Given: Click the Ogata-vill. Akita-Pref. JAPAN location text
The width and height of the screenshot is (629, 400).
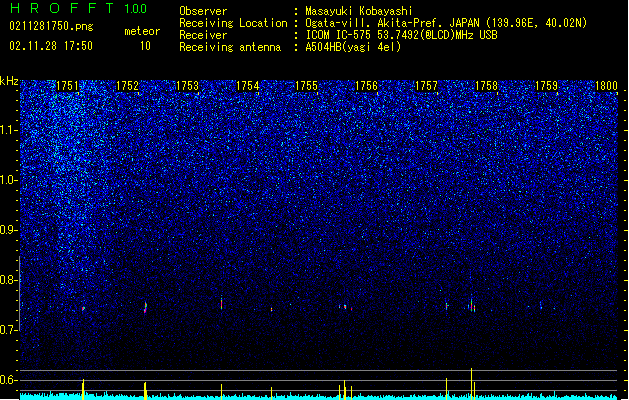Looking at the screenshot, I should point(446,23).
